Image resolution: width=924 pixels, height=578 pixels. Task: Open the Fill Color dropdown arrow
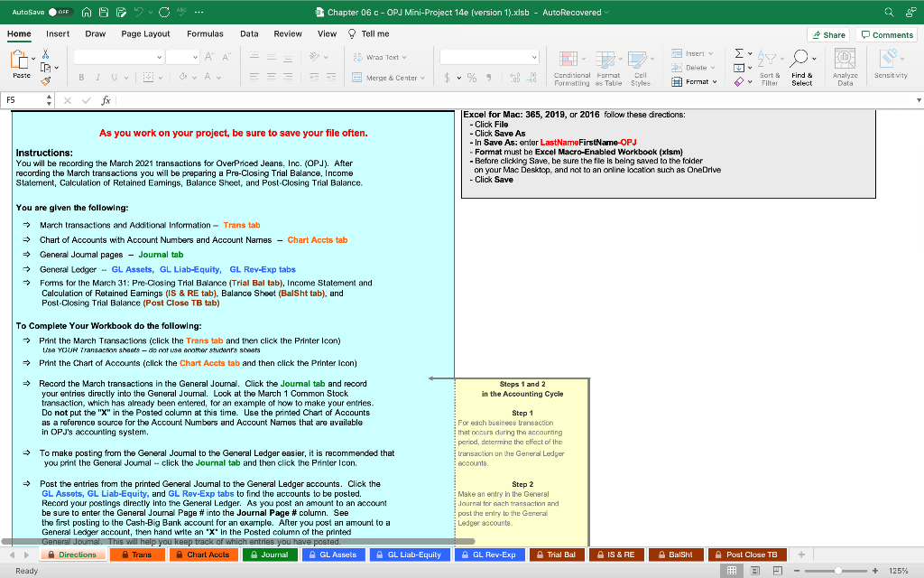[x=195, y=77]
